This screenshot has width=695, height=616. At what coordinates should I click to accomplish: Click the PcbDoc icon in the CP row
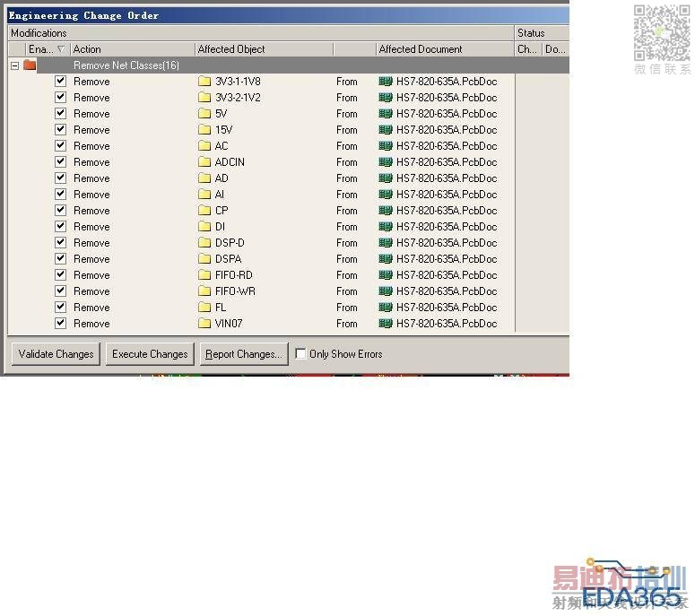[386, 210]
